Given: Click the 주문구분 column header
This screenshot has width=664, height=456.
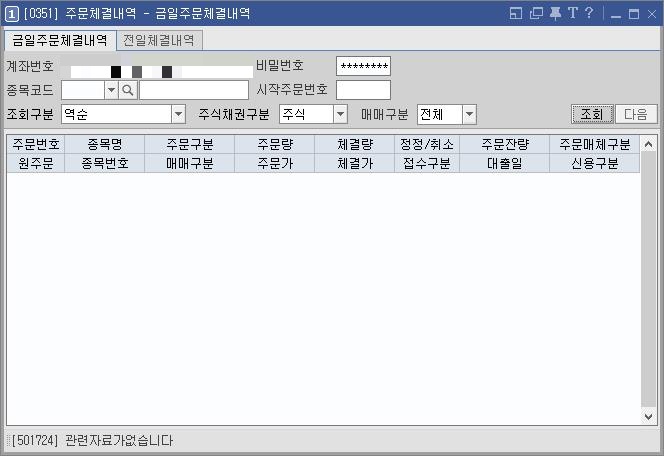Looking at the screenshot, I should pyautogui.click(x=190, y=144).
